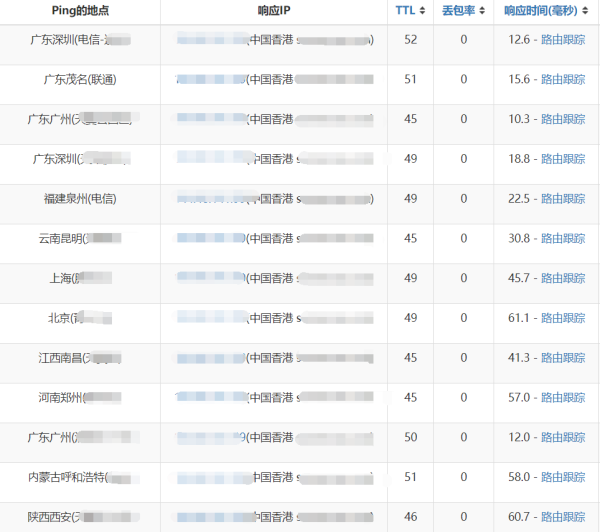Click response time 61.1 in 北京 row
This screenshot has width=600, height=532.
click(519, 318)
